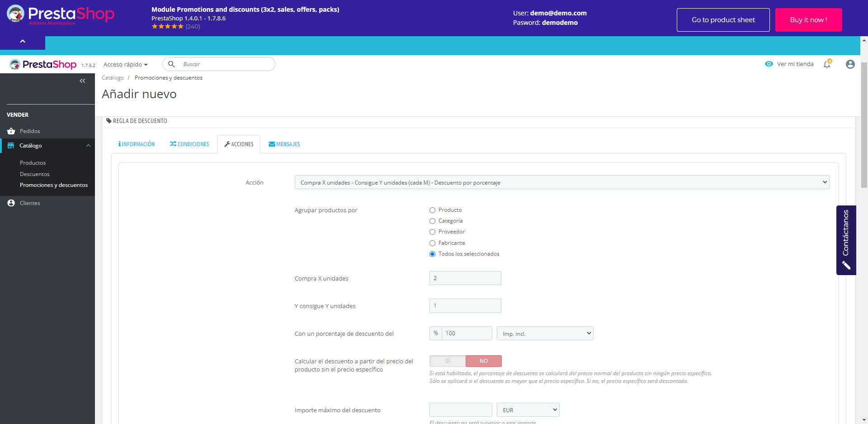Click the PrestaShop back office logo
The height and width of the screenshot is (424, 868).
(43, 64)
